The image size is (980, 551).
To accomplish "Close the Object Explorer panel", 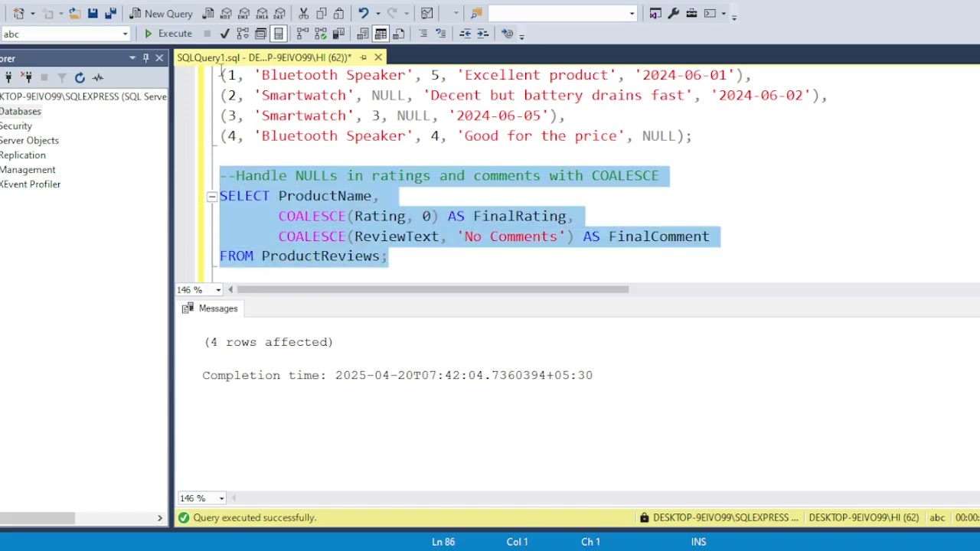I will click(x=159, y=57).
